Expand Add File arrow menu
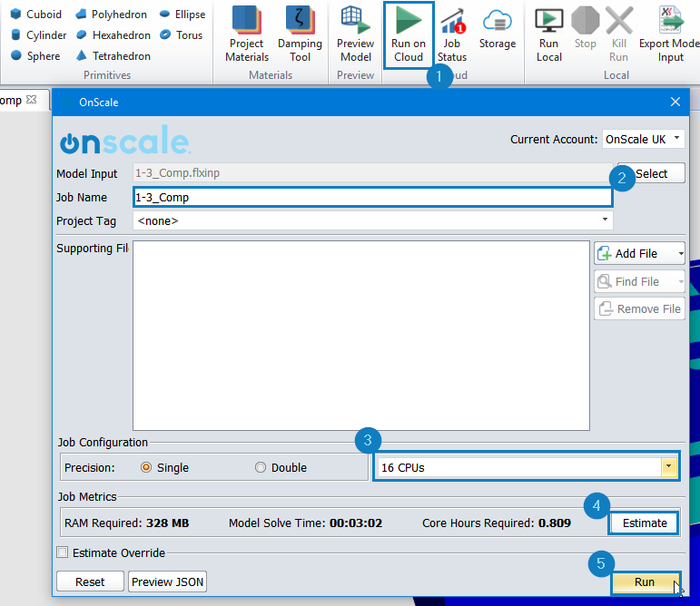700x606 pixels. 681,253
